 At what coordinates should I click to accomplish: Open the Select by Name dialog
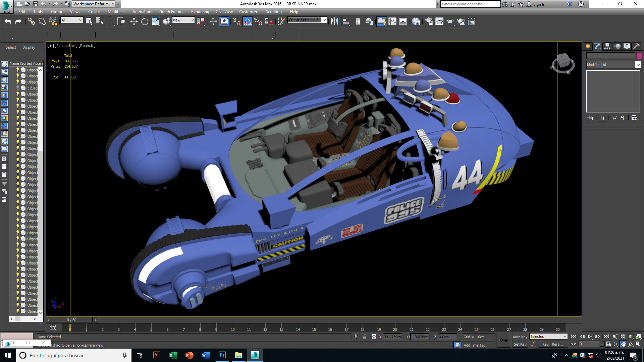100,22
